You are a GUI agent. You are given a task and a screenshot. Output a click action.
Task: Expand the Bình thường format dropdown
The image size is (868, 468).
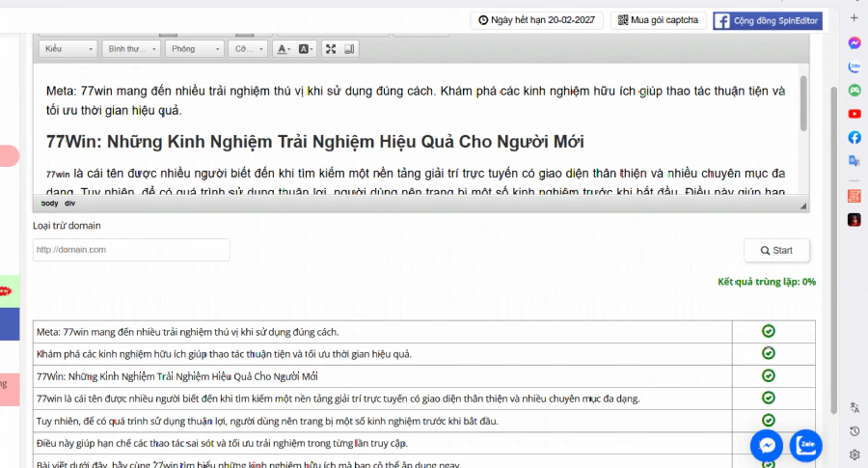(131, 49)
